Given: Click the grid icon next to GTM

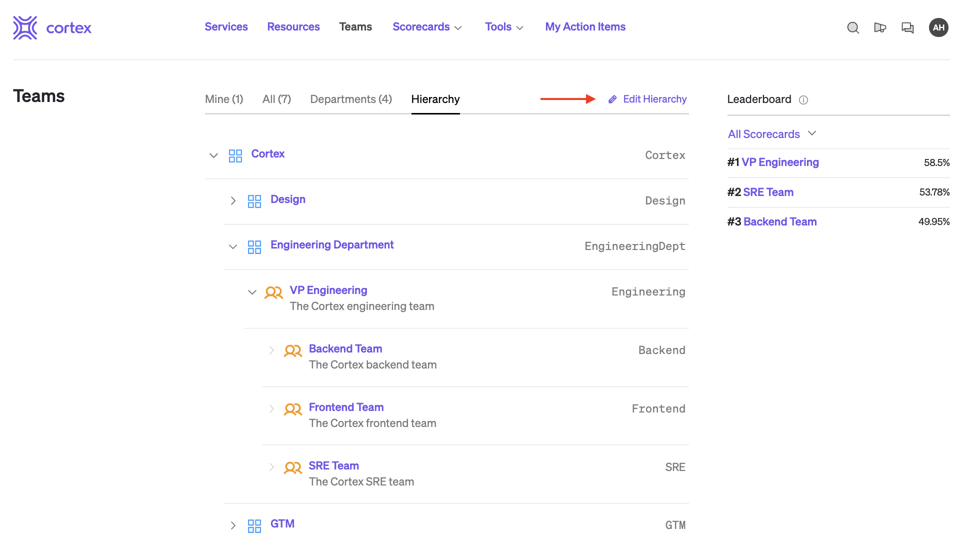Looking at the screenshot, I should 254,525.
